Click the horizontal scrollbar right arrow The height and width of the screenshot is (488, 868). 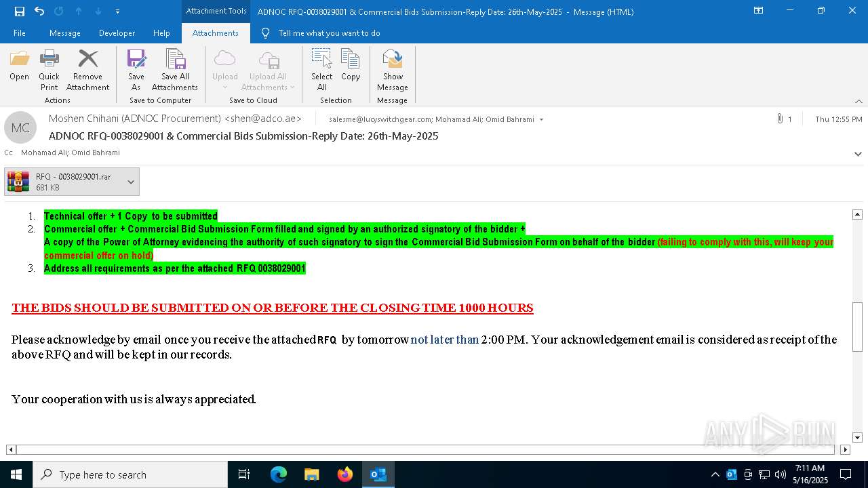[x=845, y=449]
